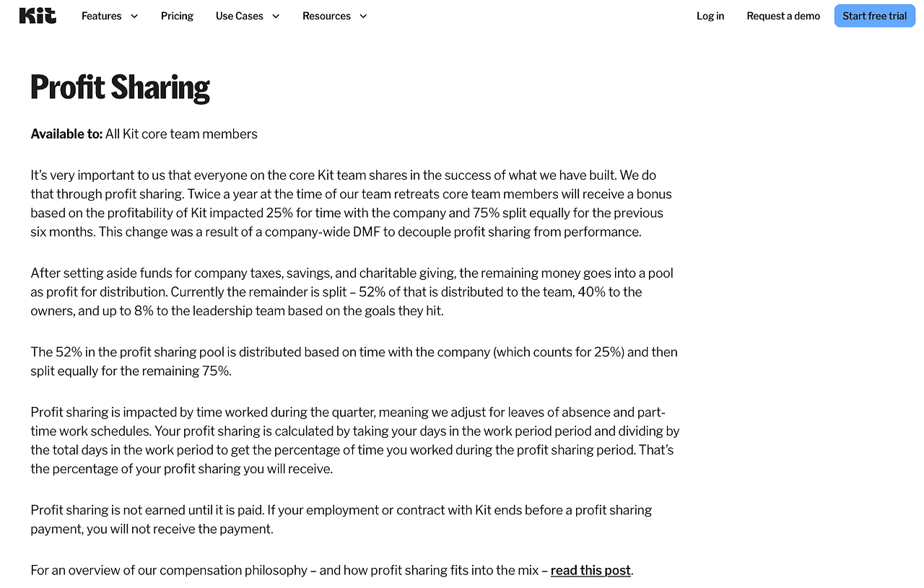Expand the chevron beside Use Cases
924x588 pixels.
tap(276, 16)
